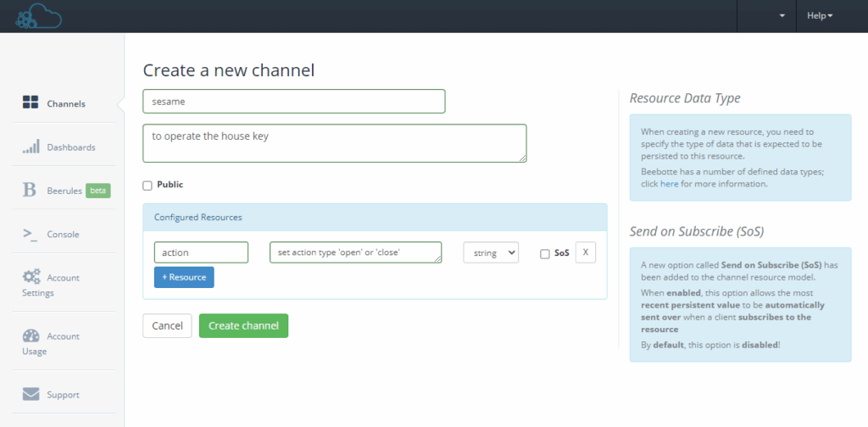The width and height of the screenshot is (868, 427).
Task: Click the Account Usage gauge icon
Action: (x=31, y=335)
